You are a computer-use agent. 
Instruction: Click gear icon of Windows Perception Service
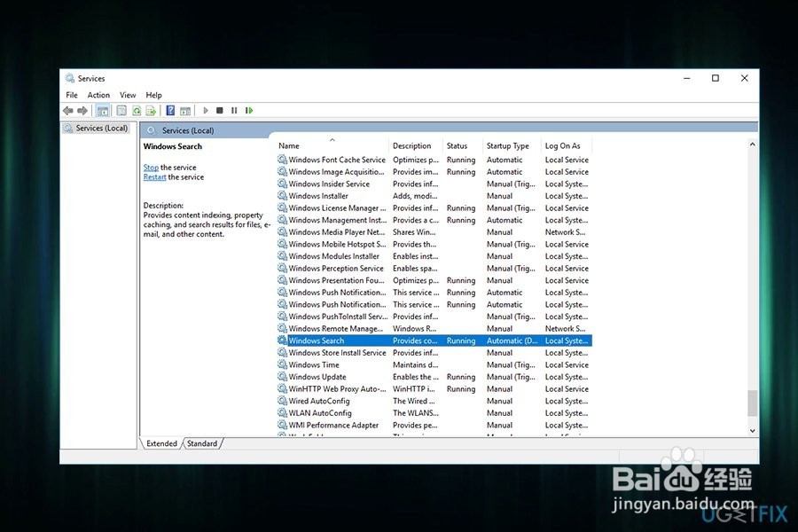pyautogui.click(x=283, y=268)
